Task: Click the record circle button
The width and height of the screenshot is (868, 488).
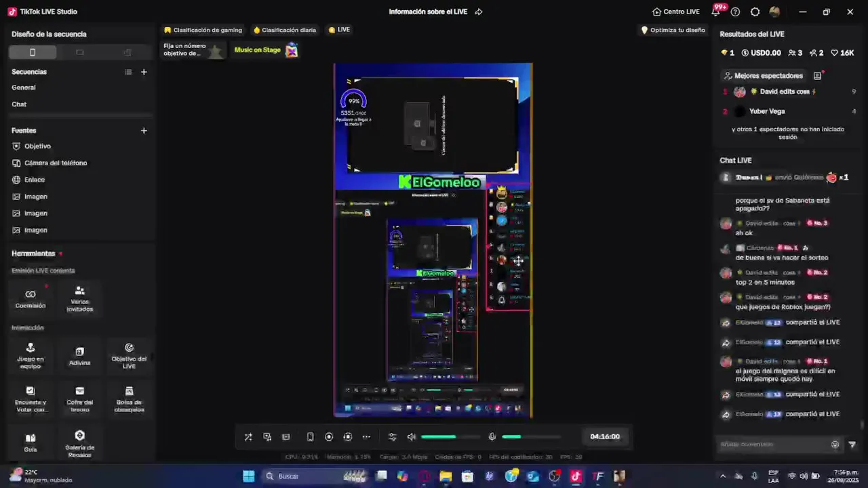Action: click(329, 437)
